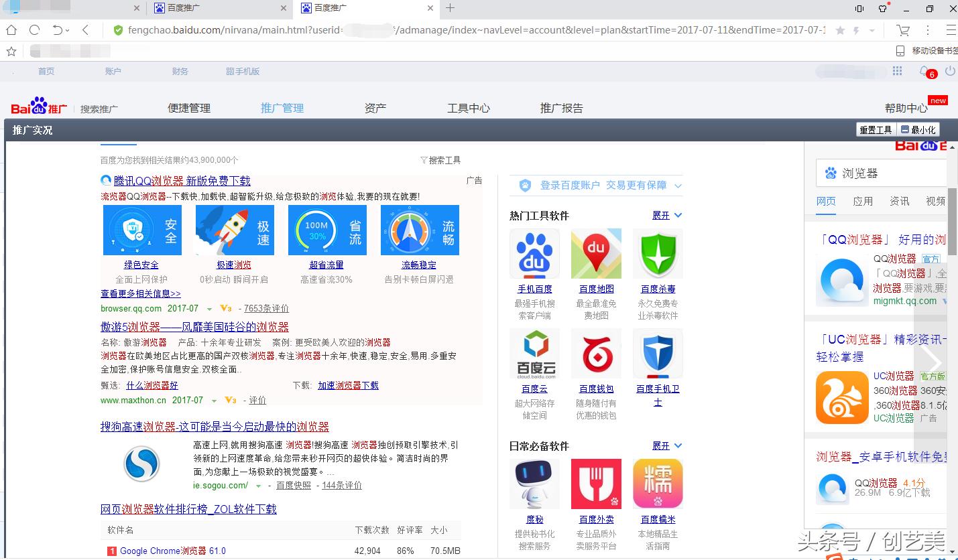Open the apps grid icon
The height and width of the screenshot is (560, 958).
tap(898, 71)
